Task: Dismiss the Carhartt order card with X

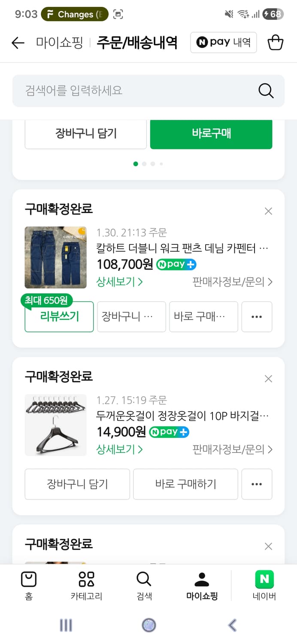Action: click(268, 211)
